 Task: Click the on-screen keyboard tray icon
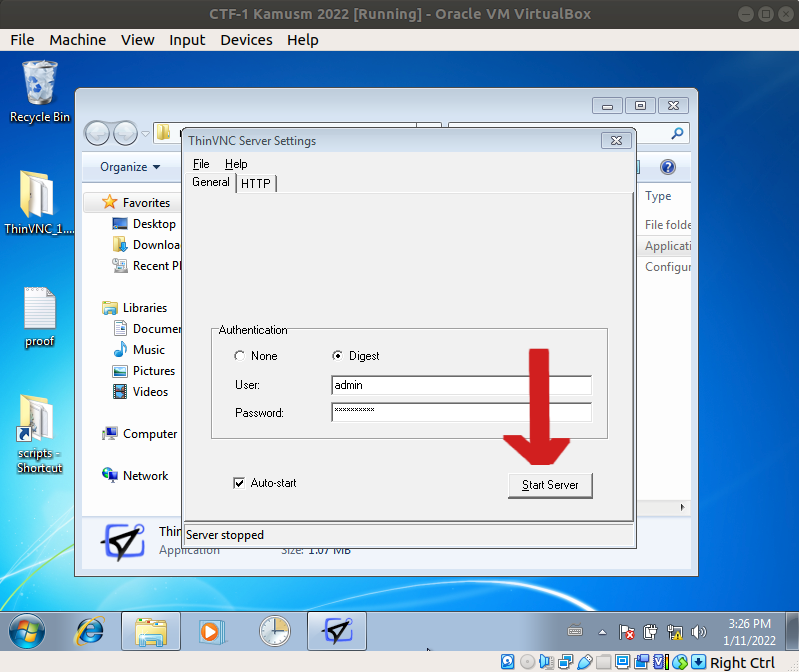coord(575,631)
